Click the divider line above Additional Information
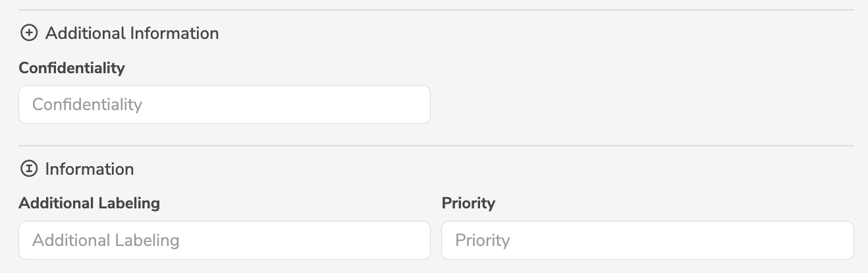This screenshot has height=273, width=868. [436, 10]
